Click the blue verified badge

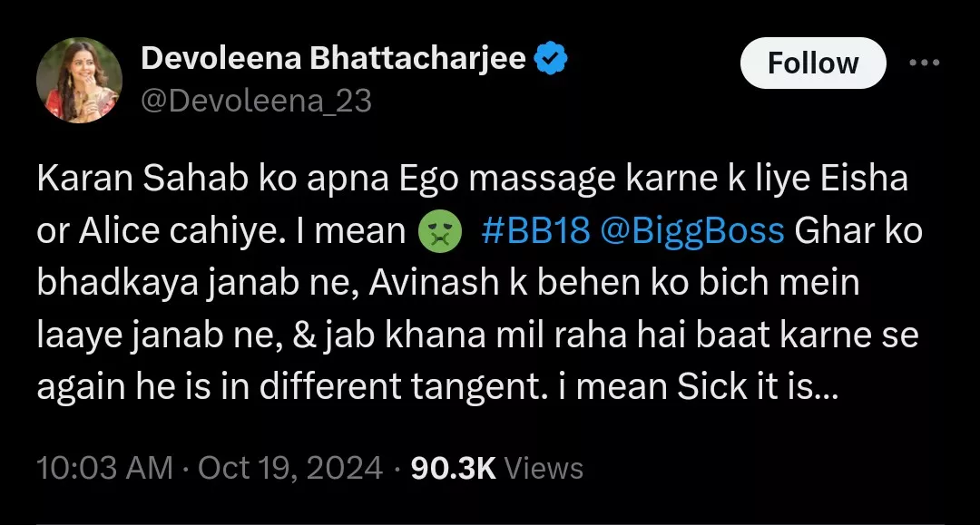[551, 61]
